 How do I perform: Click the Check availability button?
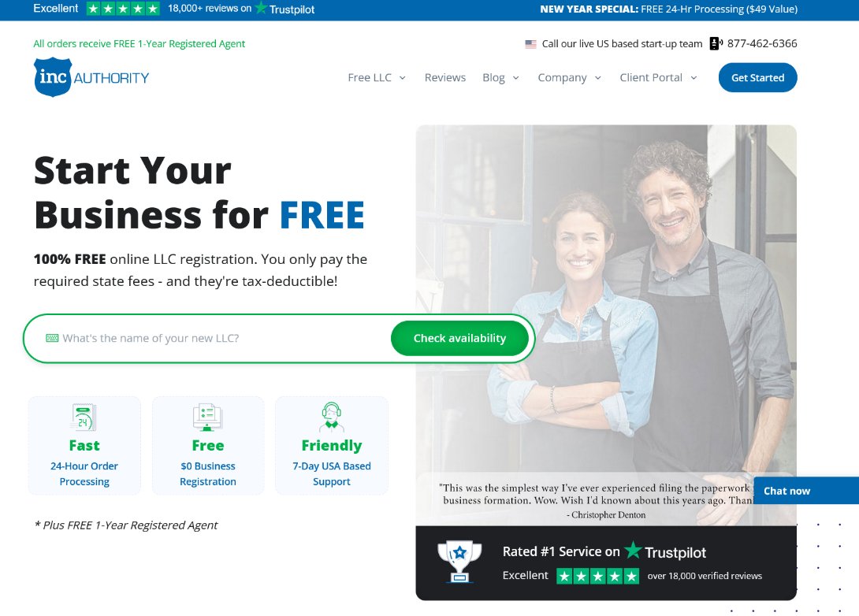point(459,338)
